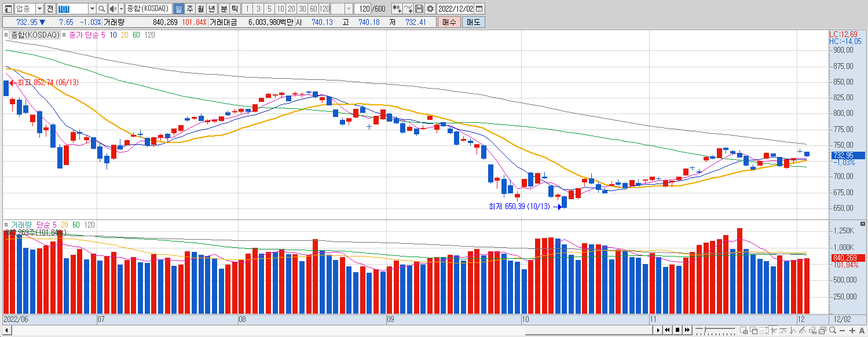
Task: Choose the 10 interval button
Action: 280,9
